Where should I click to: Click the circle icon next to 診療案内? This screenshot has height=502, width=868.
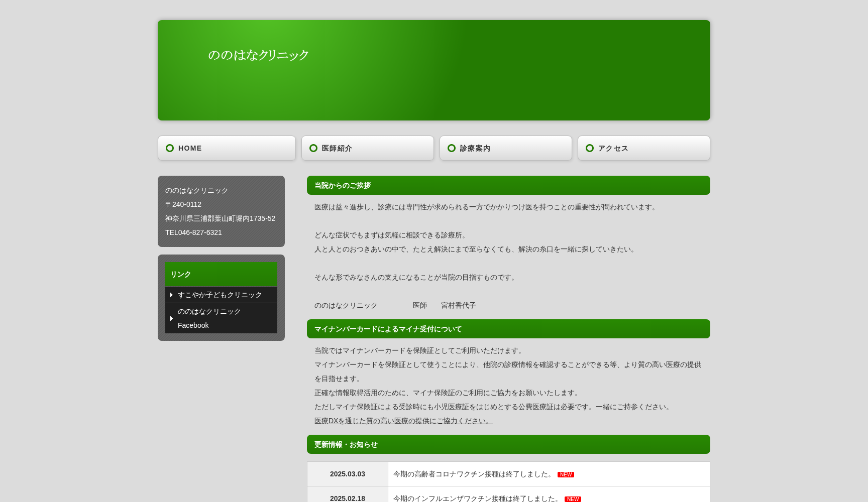452,148
